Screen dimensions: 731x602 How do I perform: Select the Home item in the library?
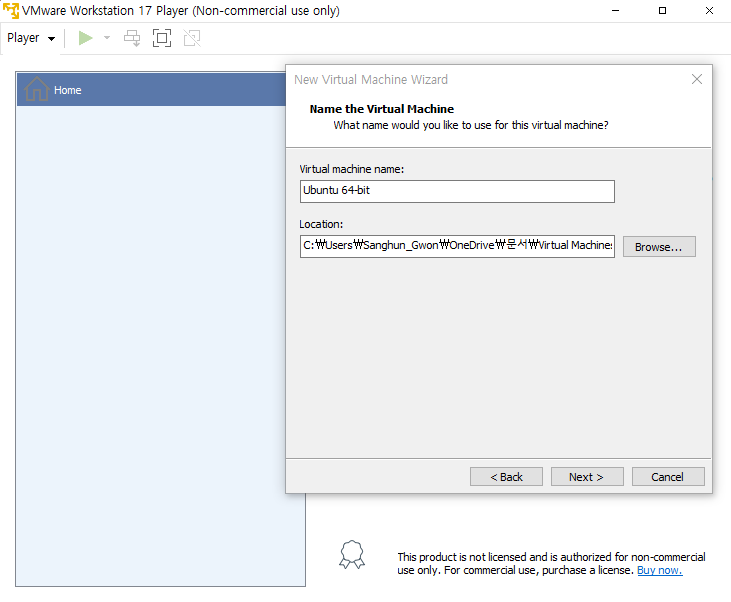tap(151, 90)
